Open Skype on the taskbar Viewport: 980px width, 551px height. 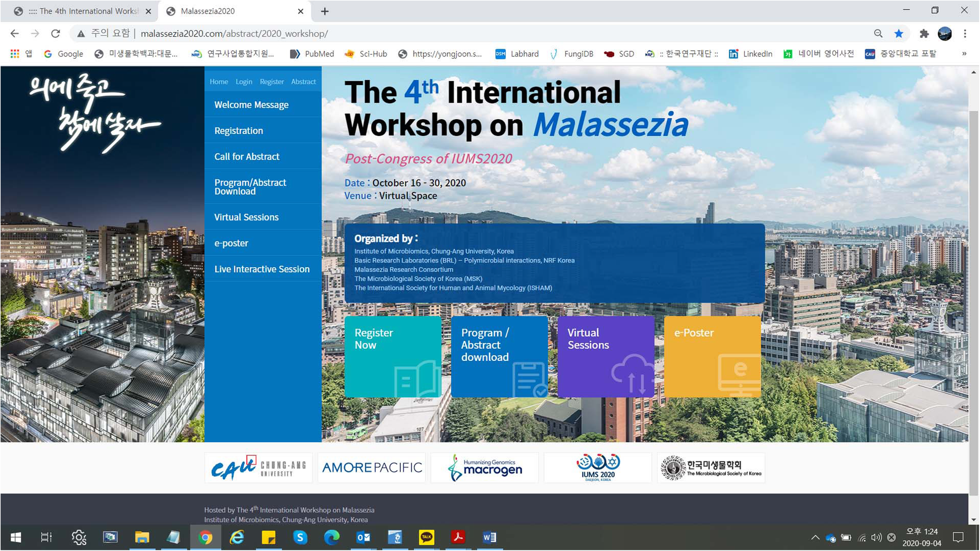click(300, 537)
